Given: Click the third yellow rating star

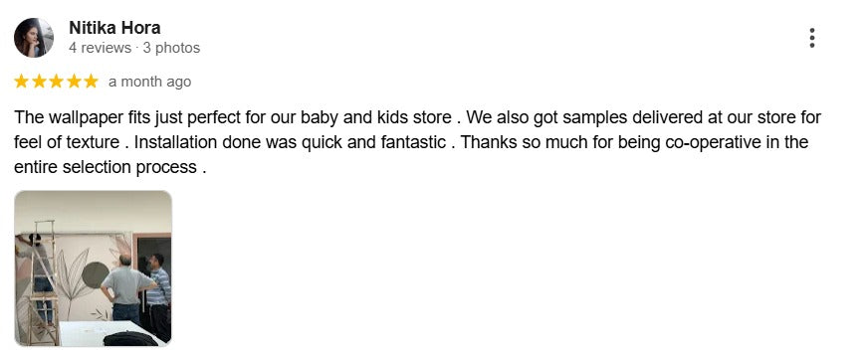Looking at the screenshot, I should point(56,82).
